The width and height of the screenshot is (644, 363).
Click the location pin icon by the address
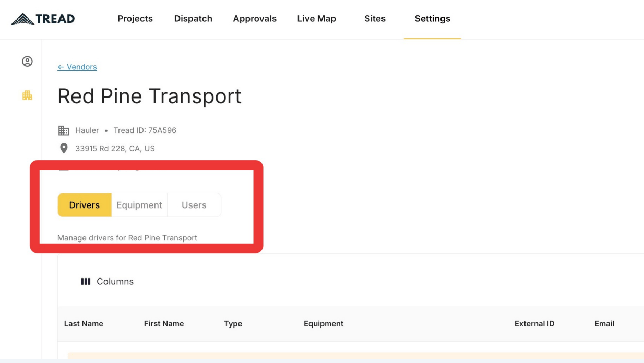[x=64, y=148]
